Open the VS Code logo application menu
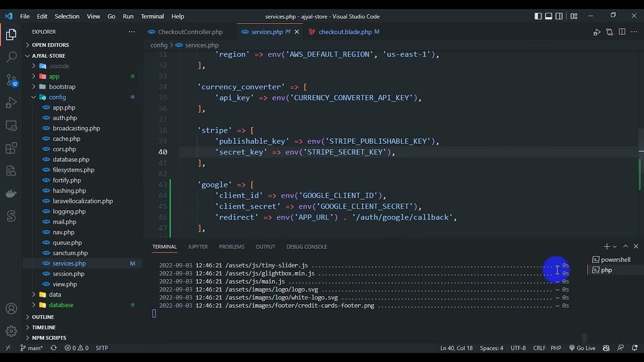Viewport: 644px width, 362px height. 9,16
